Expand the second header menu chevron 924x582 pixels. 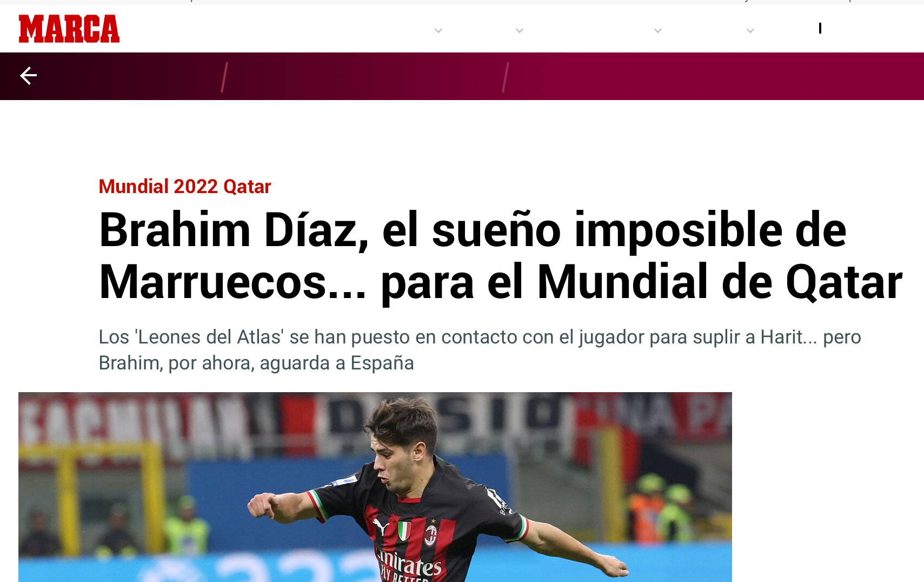pos(520,31)
